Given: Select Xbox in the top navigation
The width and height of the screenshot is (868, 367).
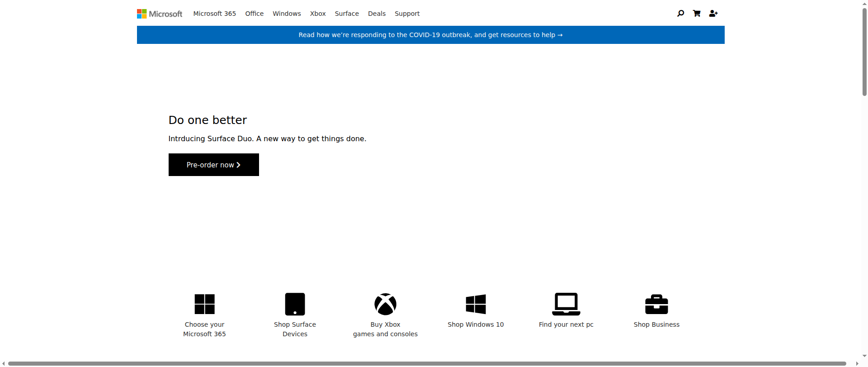Looking at the screenshot, I should pos(318,14).
